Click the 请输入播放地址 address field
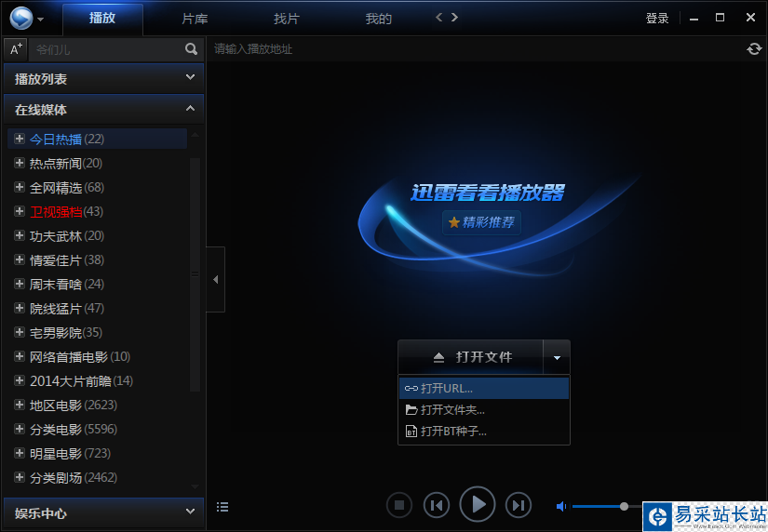This screenshot has height=532, width=768. point(475,49)
